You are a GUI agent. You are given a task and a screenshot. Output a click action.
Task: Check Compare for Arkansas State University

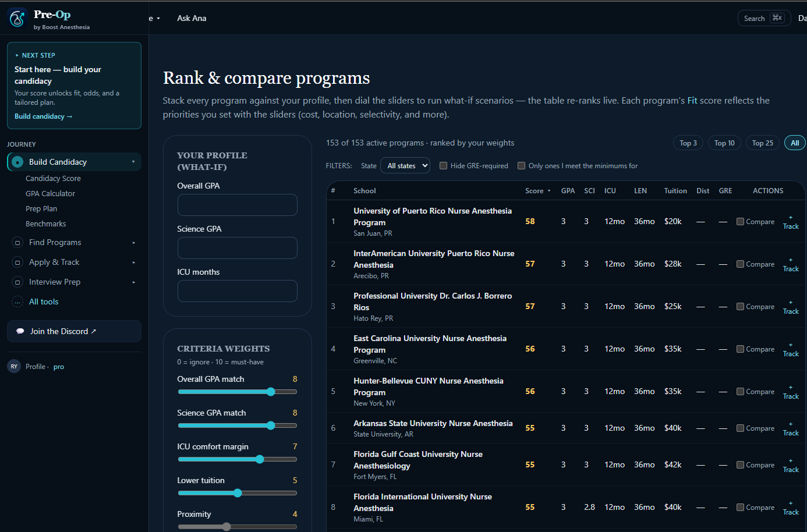pos(740,428)
